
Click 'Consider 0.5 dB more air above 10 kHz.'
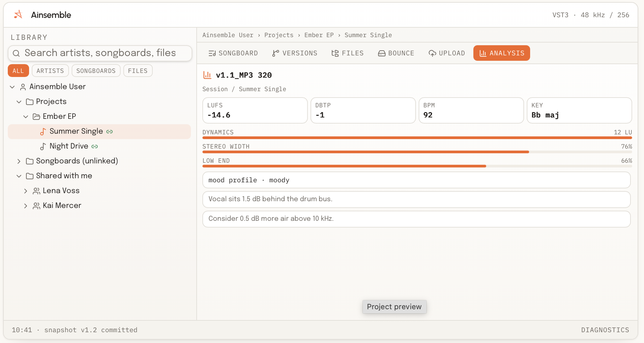tap(417, 219)
